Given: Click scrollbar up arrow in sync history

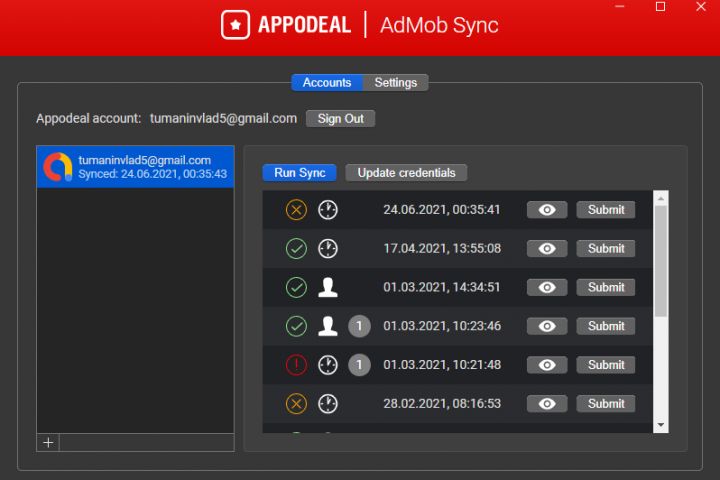Looking at the screenshot, I should pos(661,198).
